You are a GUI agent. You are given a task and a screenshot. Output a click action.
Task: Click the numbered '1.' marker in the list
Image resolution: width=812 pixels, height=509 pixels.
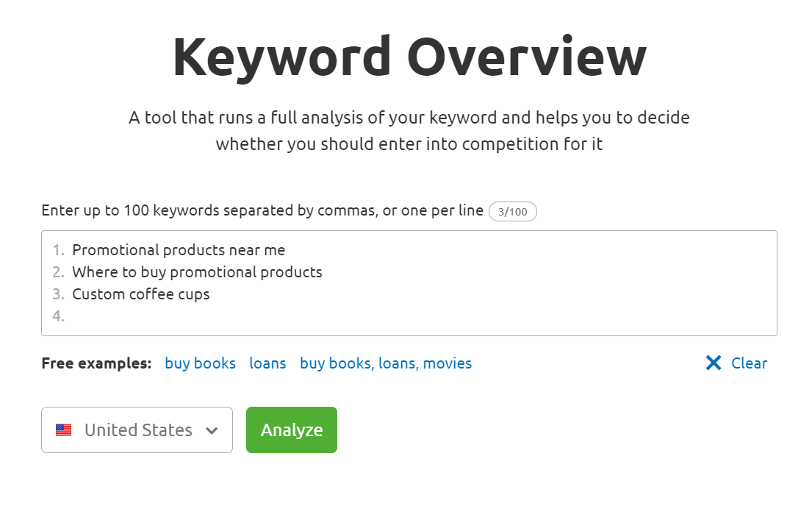58,249
